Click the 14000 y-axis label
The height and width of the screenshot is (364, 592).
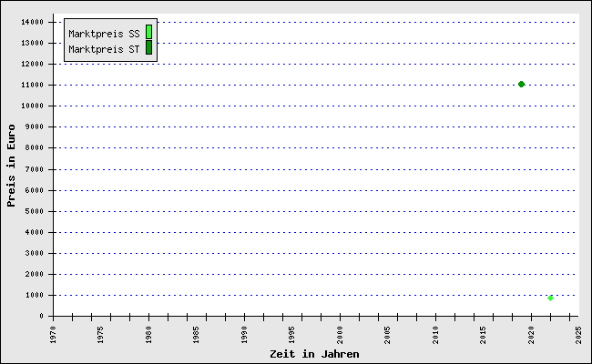coord(33,22)
